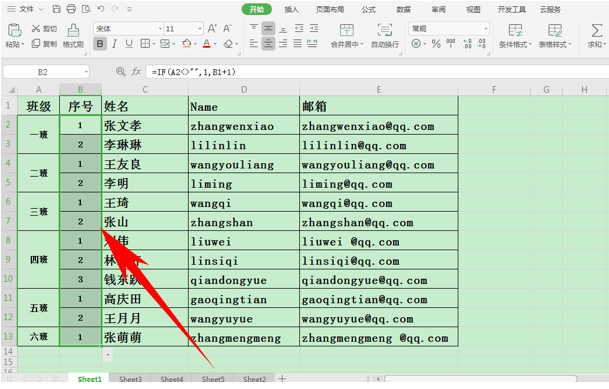Undo the last action
Image resolution: width=609 pixels, height=389 pixels.
[x=101, y=9]
